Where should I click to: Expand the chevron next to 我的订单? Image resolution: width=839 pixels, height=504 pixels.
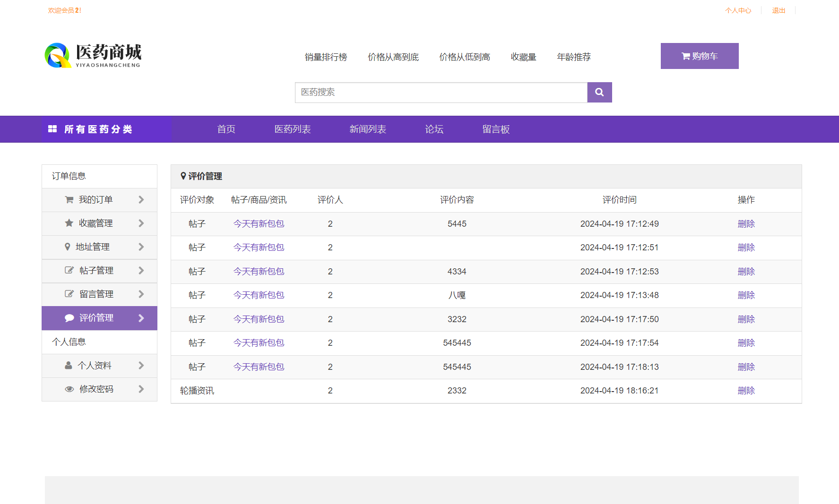tap(141, 199)
